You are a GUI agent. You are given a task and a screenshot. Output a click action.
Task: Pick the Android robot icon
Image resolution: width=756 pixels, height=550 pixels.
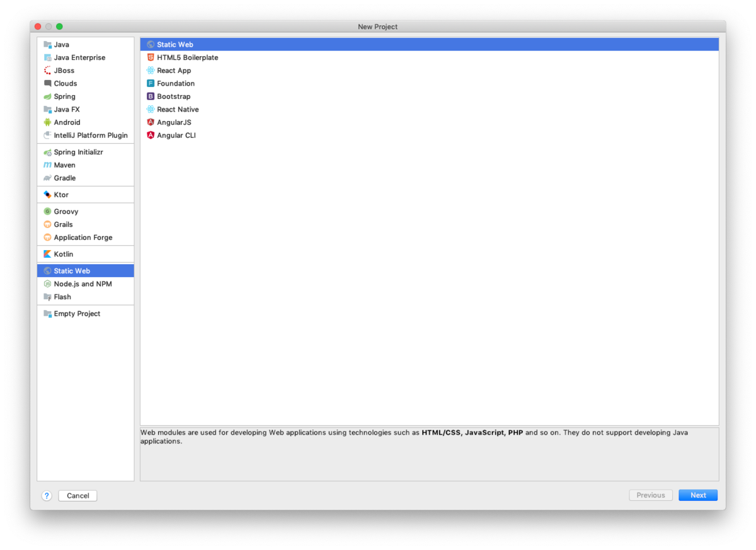click(x=47, y=122)
